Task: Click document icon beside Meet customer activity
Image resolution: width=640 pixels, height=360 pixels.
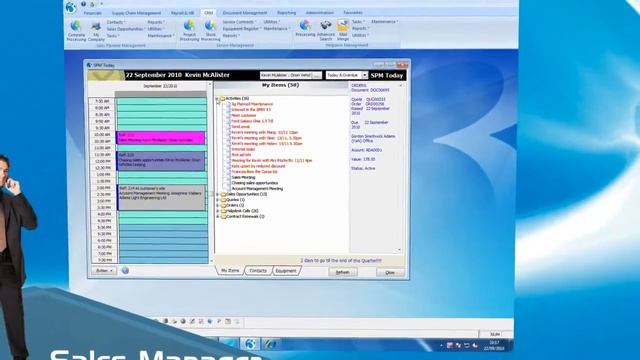Action: point(229,116)
